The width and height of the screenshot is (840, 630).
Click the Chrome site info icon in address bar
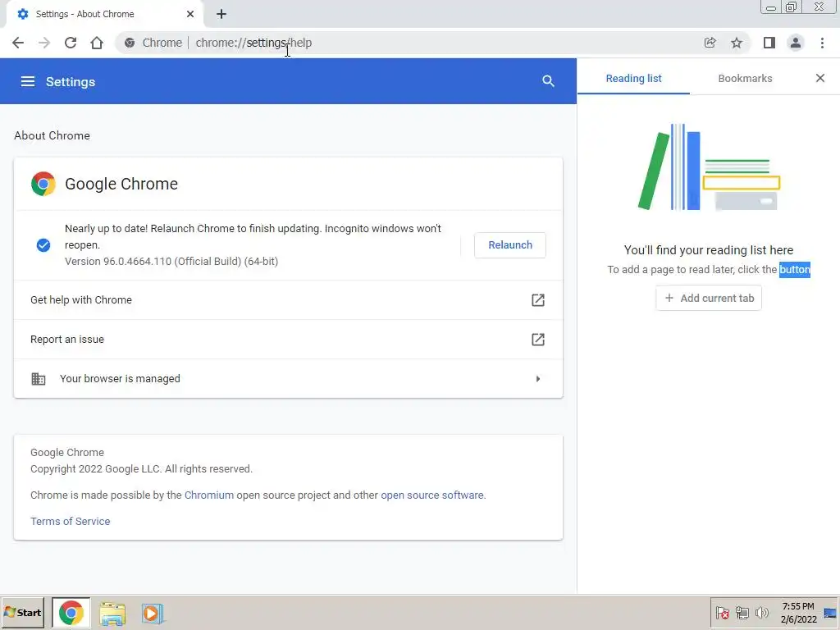pos(130,43)
